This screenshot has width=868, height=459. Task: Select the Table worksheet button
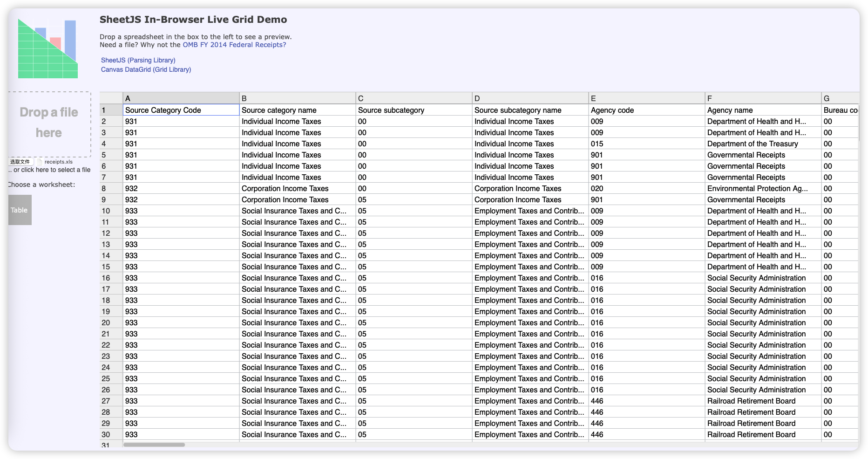point(20,210)
